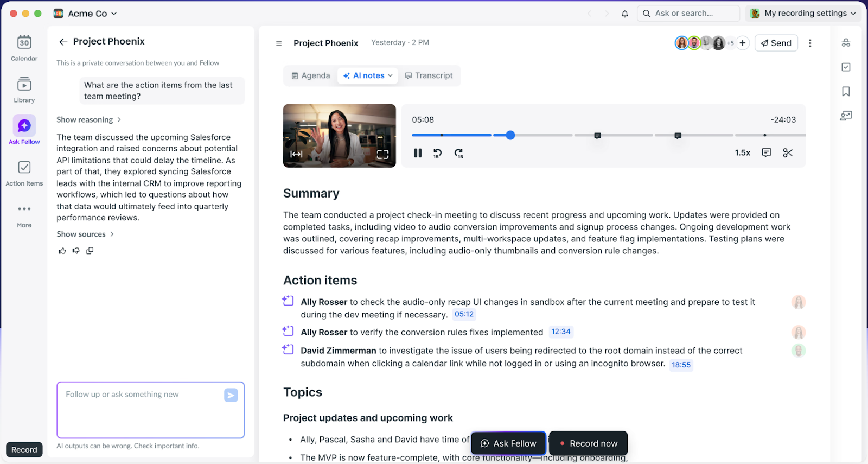This screenshot has width=868, height=464.
Task: Click the Record now button
Action: point(589,443)
